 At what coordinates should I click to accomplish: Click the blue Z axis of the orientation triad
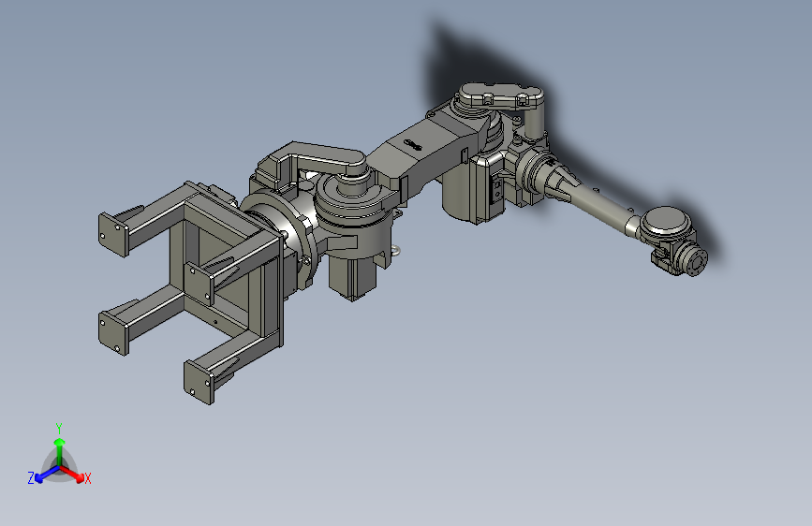47,475
